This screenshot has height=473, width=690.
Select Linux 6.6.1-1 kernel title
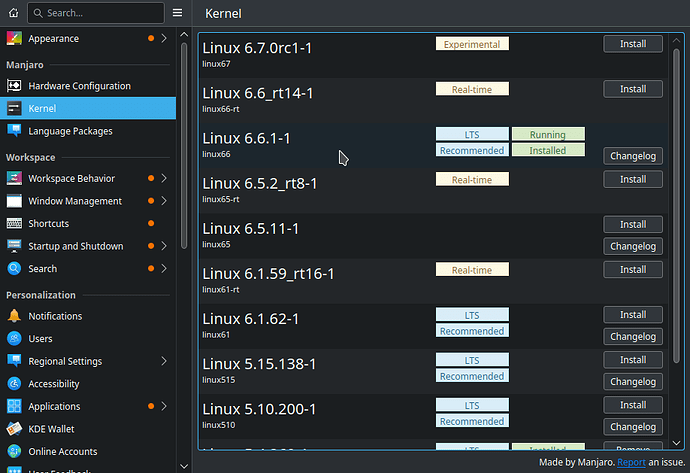tap(246, 138)
